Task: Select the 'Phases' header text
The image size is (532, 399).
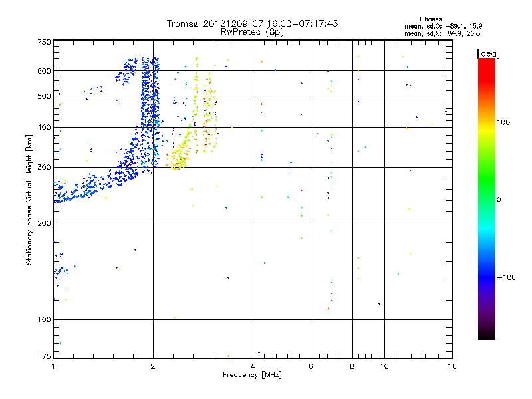Action: [x=430, y=19]
